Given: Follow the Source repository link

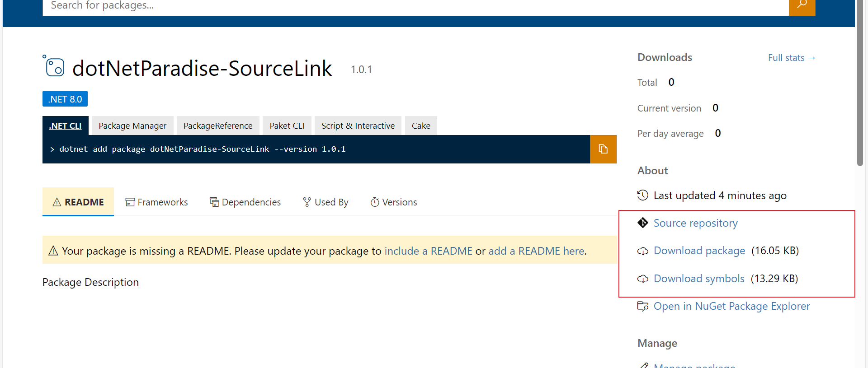Looking at the screenshot, I should (696, 223).
